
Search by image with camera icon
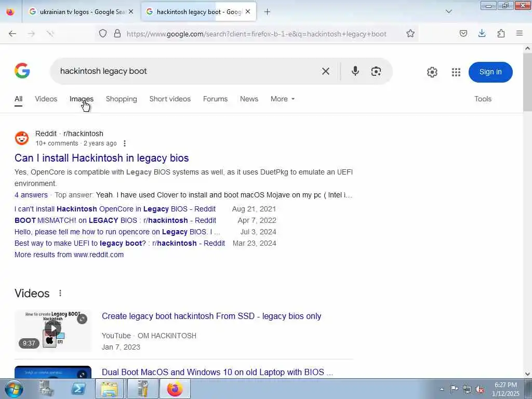(x=376, y=71)
